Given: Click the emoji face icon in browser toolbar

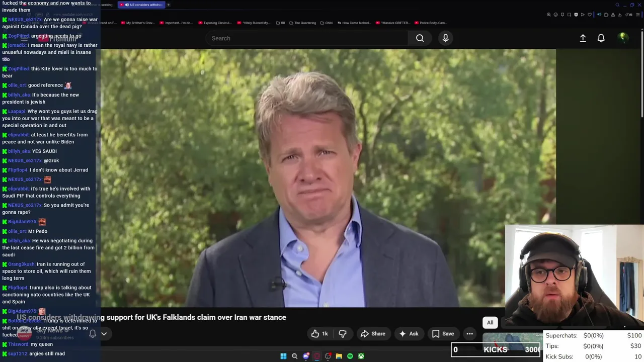Looking at the screenshot, I should 555,15.
